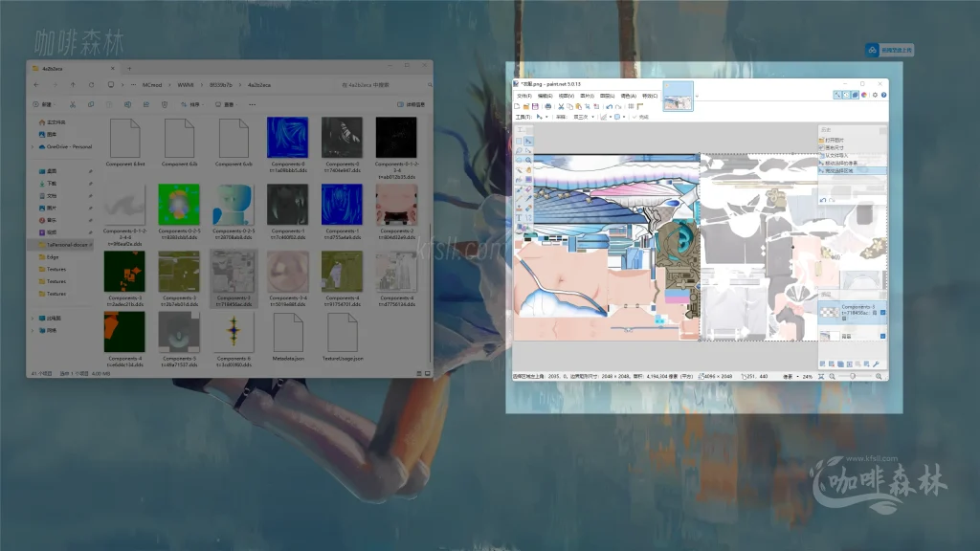The width and height of the screenshot is (980, 551).
Task: Open the 编辑(E) menu in paint.net
Action: click(545, 97)
